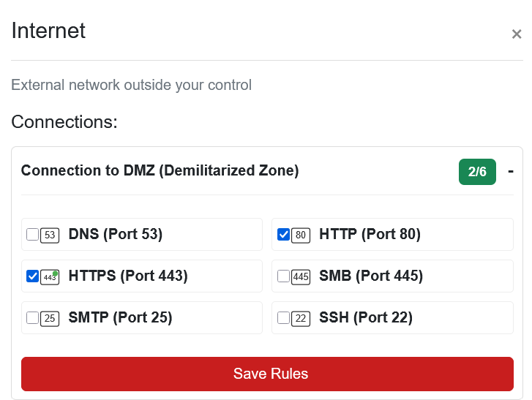The width and height of the screenshot is (532, 400).
Task: Collapse the DMZ connection with the minus
Action: click(x=510, y=171)
